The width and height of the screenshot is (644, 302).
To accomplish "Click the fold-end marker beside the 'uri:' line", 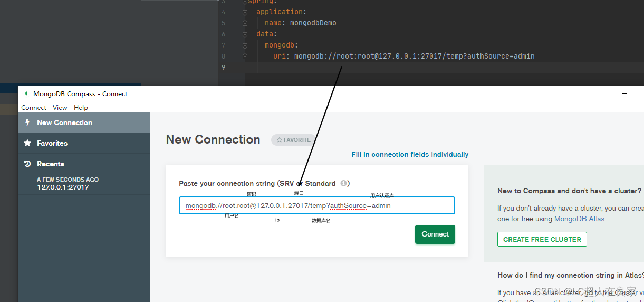I will tap(245, 56).
